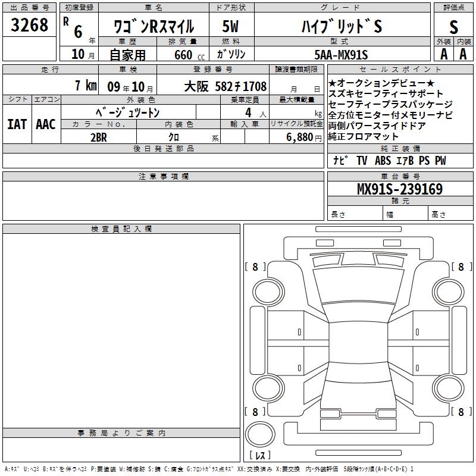Click the car diagram hood panel

tap(359, 286)
